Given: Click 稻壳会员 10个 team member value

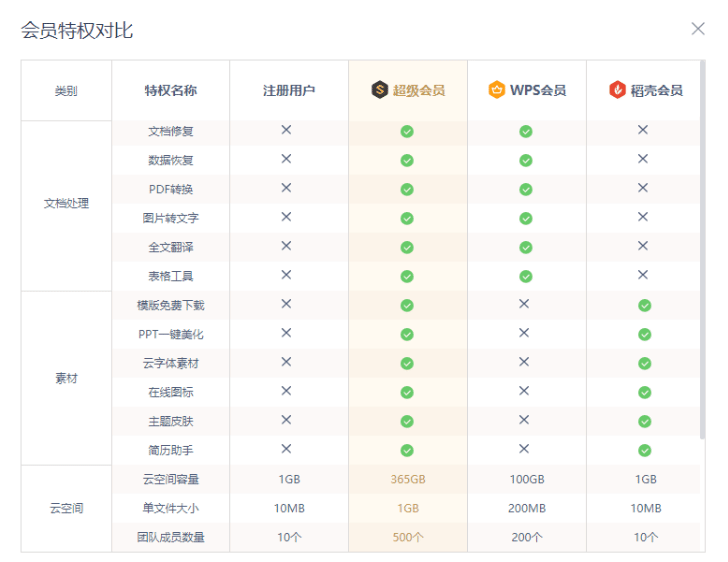Looking at the screenshot, I should coord(645,537).
